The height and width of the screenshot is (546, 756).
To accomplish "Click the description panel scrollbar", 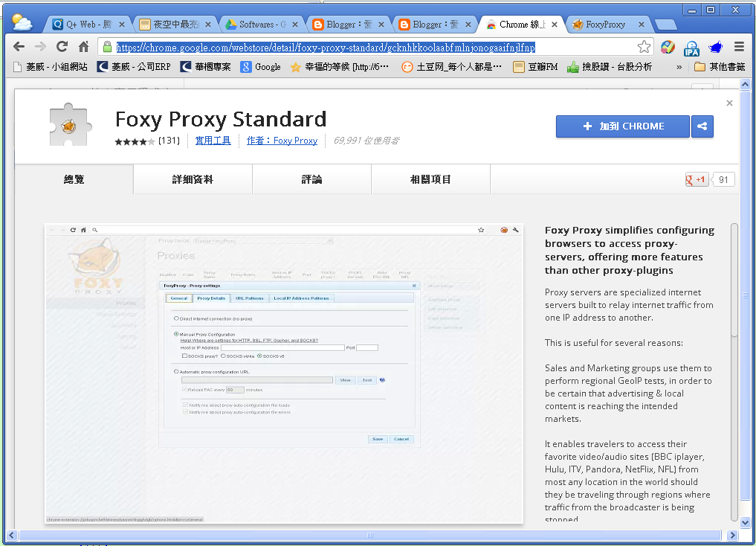I will click(x=734, y=280).
